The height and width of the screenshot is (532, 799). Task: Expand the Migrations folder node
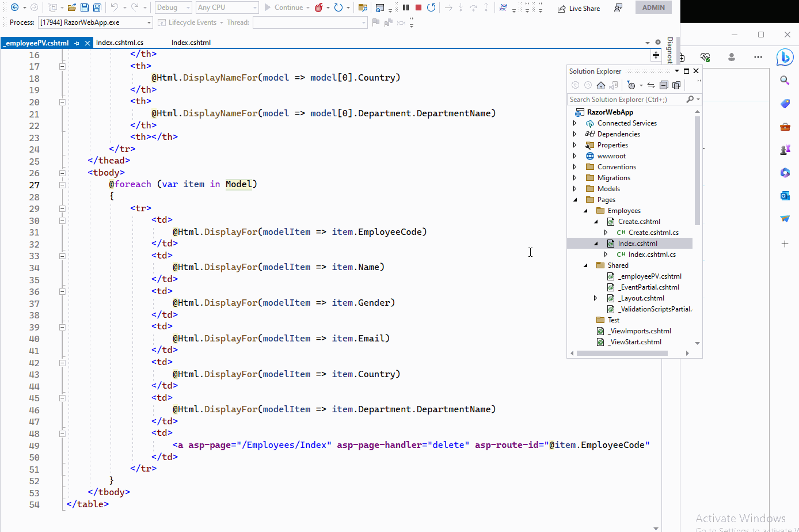(x=574, y=178)
